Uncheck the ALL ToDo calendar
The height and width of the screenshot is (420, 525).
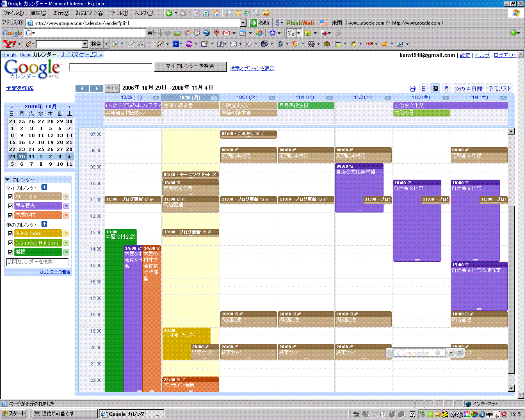(x=10, y=196)
